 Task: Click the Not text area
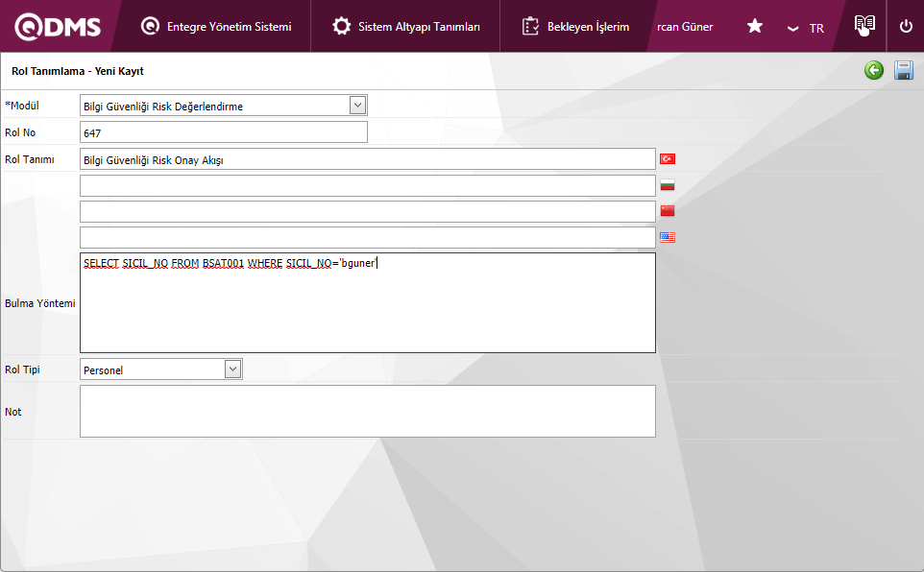click(368, 411)
